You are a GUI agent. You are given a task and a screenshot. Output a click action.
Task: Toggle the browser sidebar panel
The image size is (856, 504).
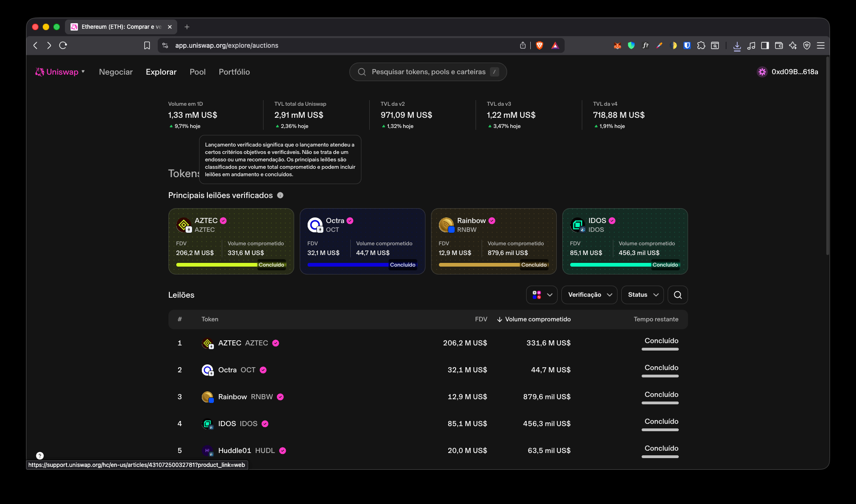765,45
